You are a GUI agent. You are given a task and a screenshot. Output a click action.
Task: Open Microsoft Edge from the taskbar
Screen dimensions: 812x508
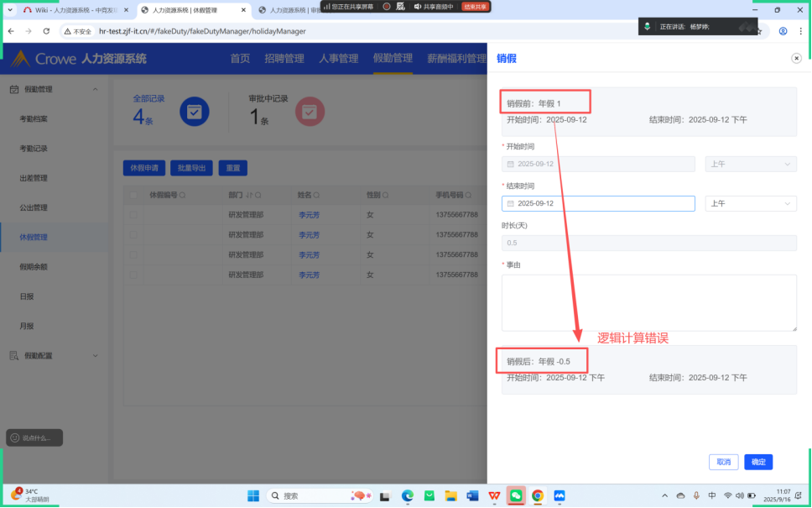408,495
